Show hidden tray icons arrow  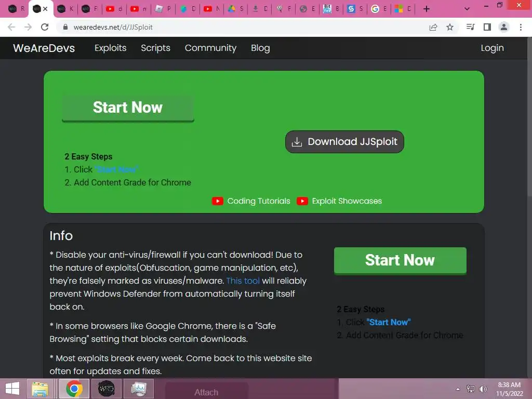pyautogui.click(x=458, y=389)
